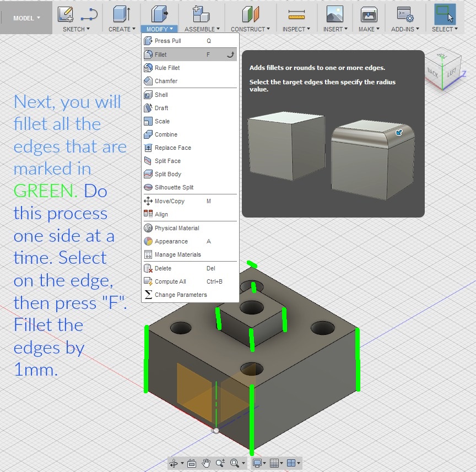476x472 pixels.
Task: Open the MODEL workspace dropdown
Action: pyautogui.click(x=26, y=18)
